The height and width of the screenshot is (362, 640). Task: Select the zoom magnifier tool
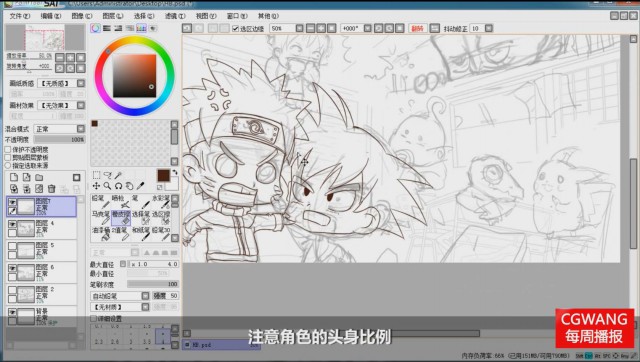107,186
